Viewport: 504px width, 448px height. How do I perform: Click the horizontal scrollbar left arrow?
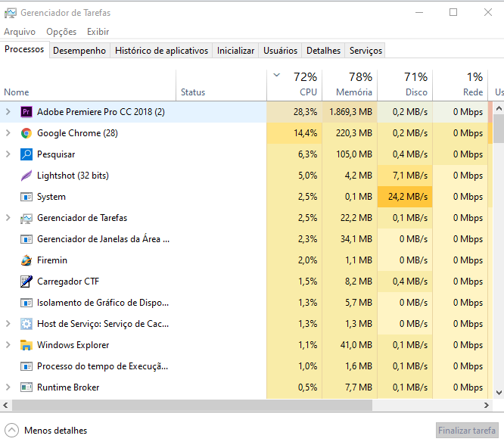[x=5, y=406]
